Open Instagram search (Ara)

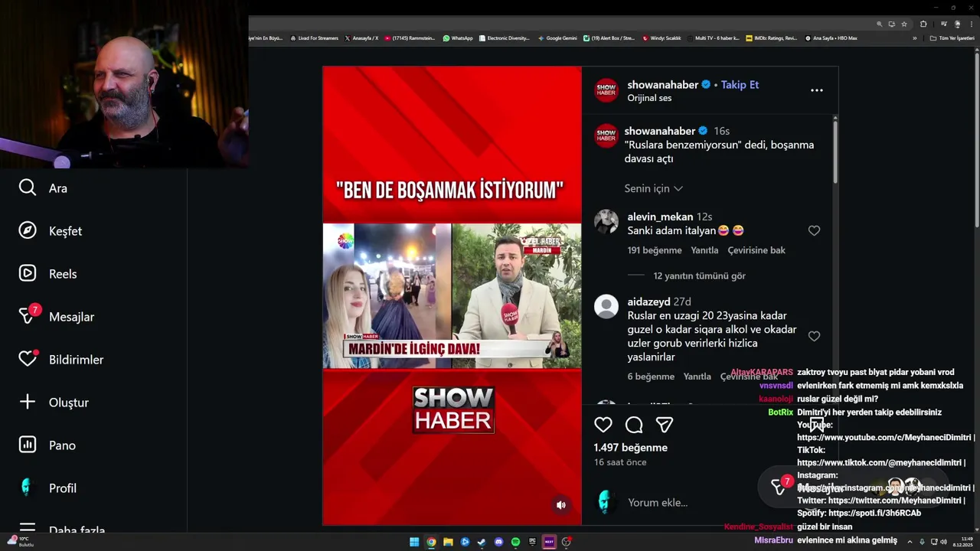point(44,188)
